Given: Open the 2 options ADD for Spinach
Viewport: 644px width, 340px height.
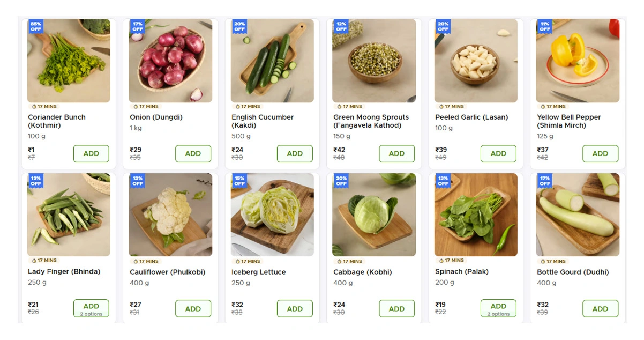Looking at the screenshot, I should tap(498, 308).
